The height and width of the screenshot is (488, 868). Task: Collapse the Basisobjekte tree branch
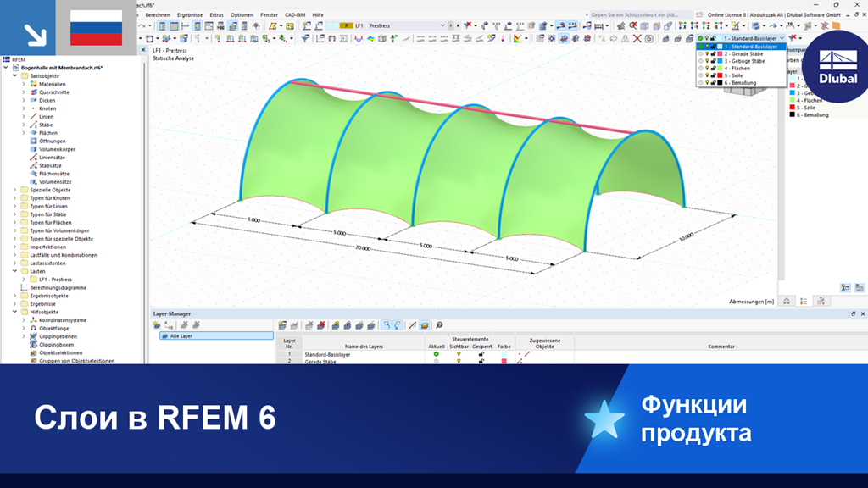click(13, 76)
